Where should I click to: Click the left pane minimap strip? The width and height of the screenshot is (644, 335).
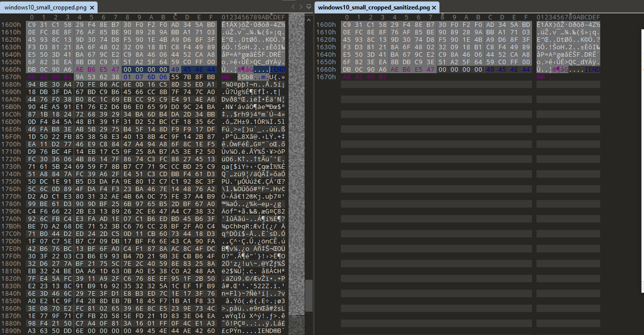click(x=296, y=174)
